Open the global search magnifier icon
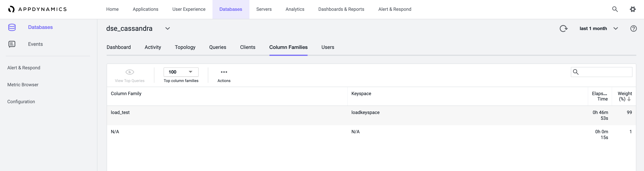This screenshot has width=644, height=171. coord(615,9)
